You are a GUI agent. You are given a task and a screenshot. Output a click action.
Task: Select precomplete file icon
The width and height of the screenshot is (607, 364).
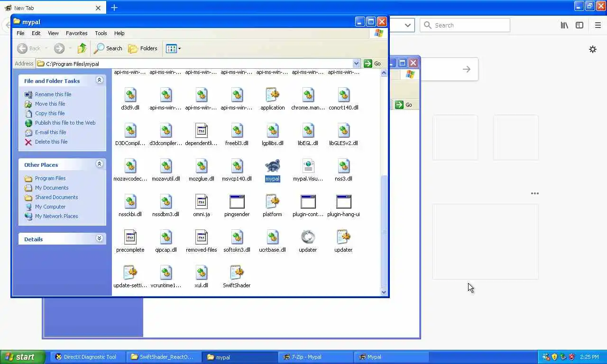pyautogui.click(x=130, y=237)
